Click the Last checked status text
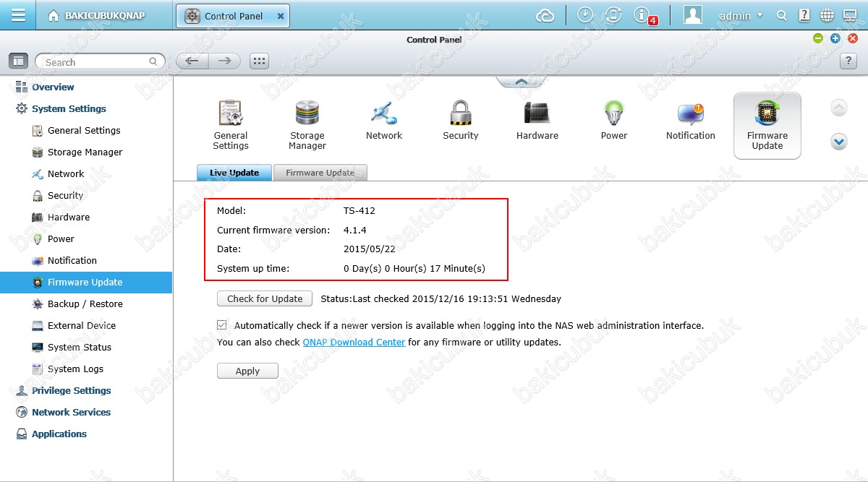 click(x=441, y=298)
